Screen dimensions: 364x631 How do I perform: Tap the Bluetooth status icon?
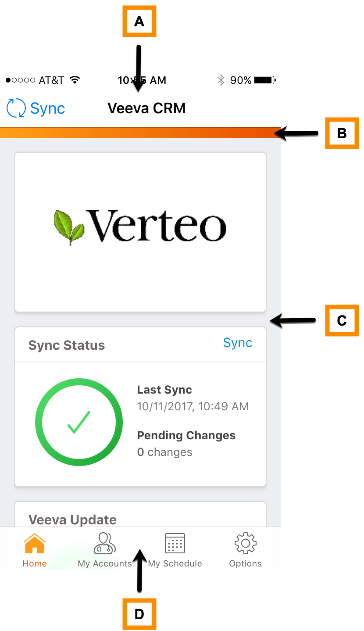point(221,80)
